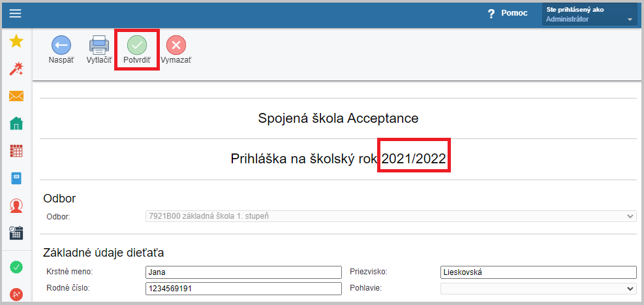
Task: Open the calendar with clock icon
Action: pyautogui.click(x=16, y=233)
